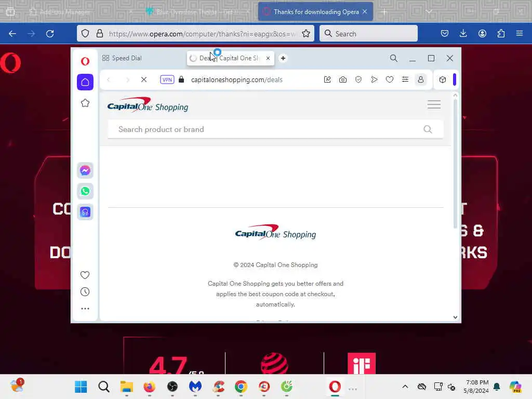Open clock showing 7:08 PM 5/8/2024

tap(477, 387)
